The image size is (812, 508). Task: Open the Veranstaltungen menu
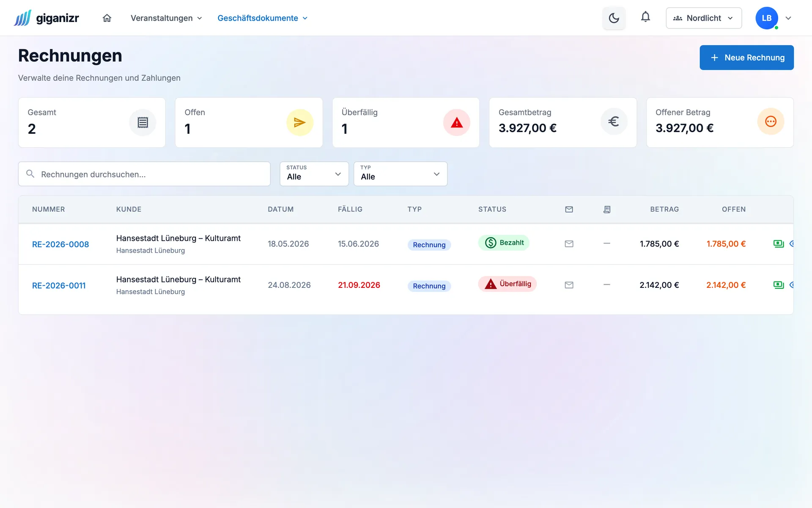coord(166,18)
